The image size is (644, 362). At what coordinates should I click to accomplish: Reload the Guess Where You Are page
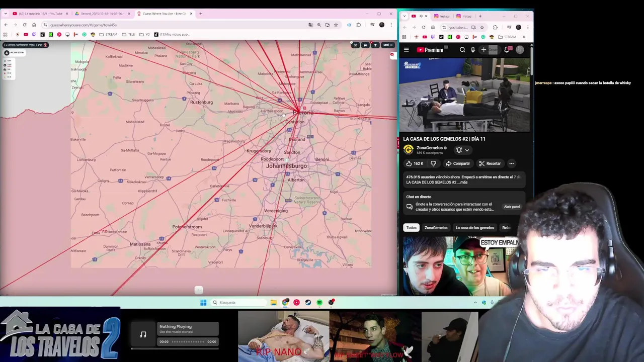coord(25,25)
